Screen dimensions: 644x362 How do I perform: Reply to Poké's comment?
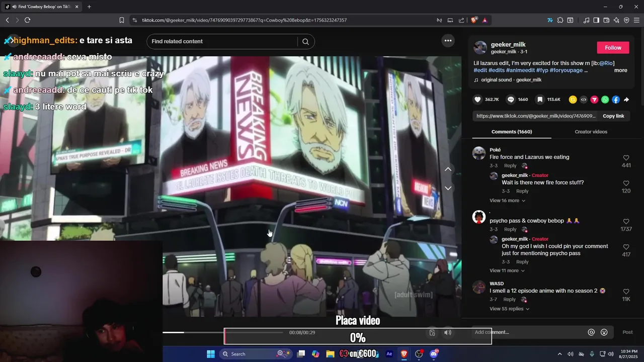pos(510,166)
